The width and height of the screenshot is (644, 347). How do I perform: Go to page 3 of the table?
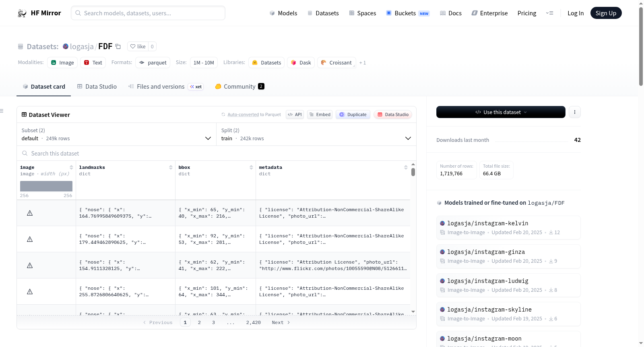click(213, 322)
